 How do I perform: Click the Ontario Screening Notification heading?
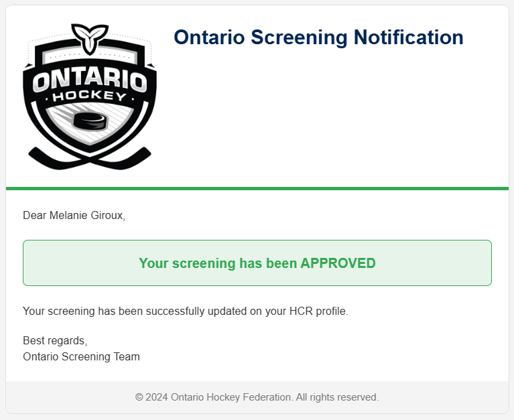pos(318,37)
